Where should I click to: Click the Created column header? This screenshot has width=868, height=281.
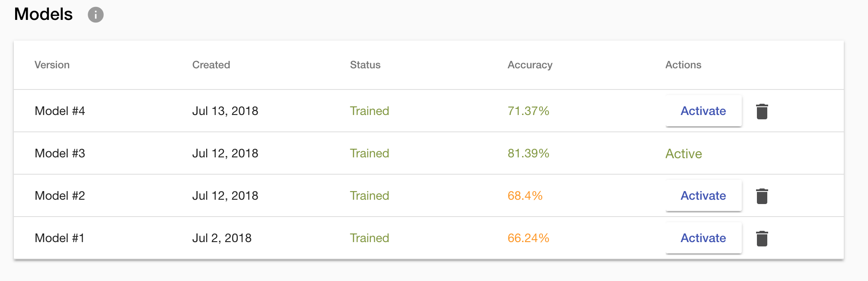pyautogui.click(x=211, y=65)
